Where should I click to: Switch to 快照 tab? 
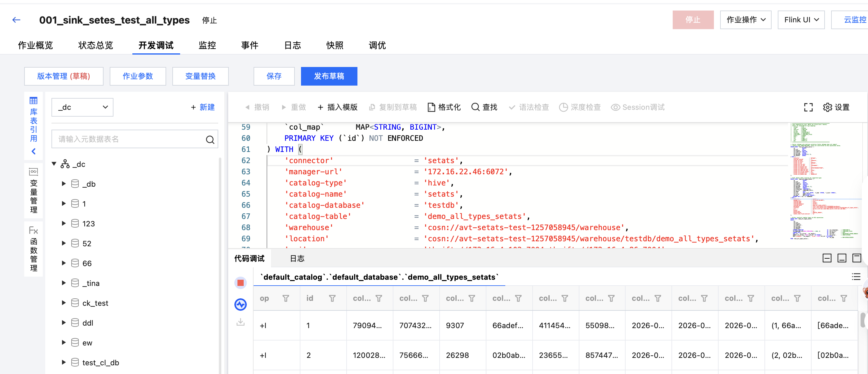tap(335, 45)
